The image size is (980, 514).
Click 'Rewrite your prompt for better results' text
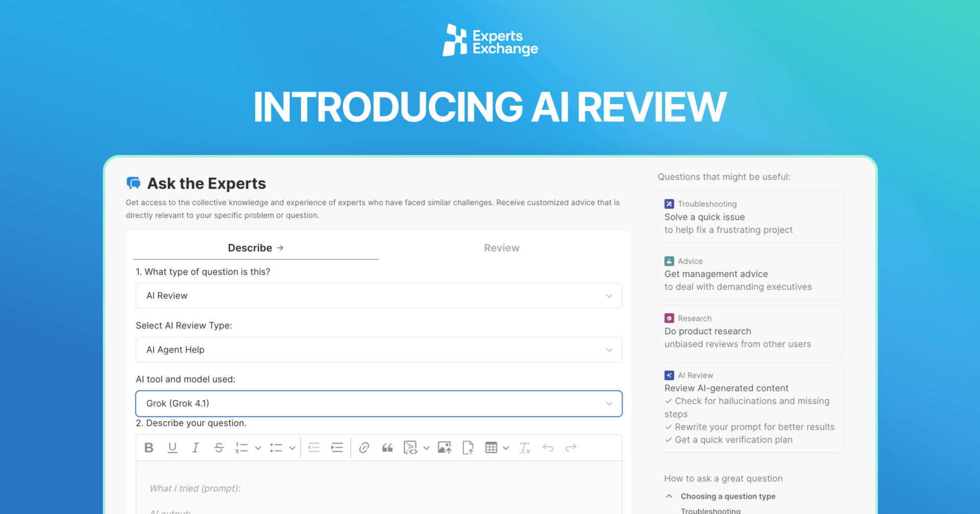[x=754, y=427]
